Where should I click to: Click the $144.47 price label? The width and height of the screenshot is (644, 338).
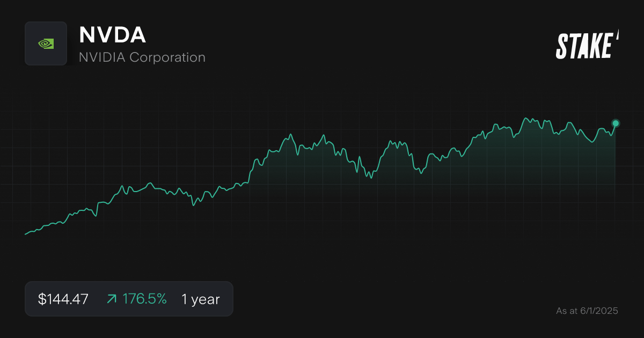[x=62, y=299]
